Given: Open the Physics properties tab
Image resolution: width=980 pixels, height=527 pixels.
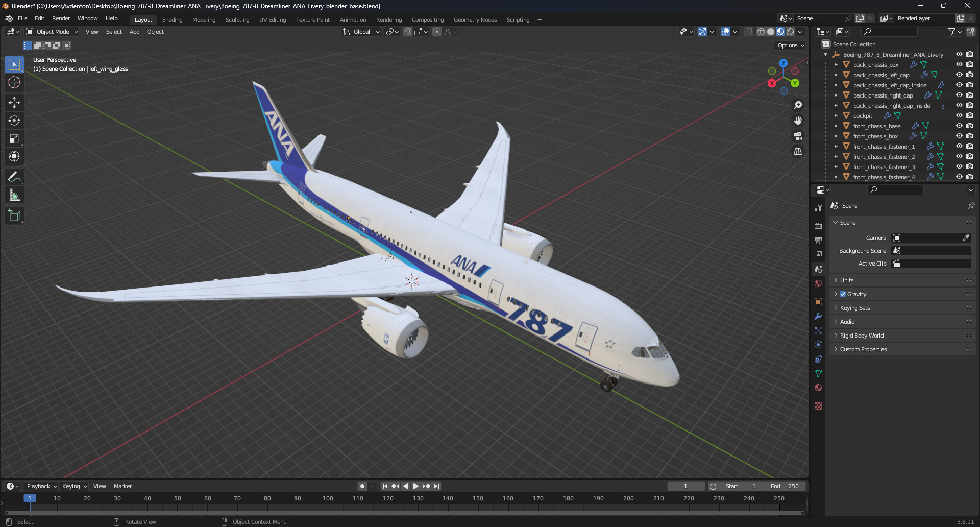Looking at the screenshot, I should tap(818, 345).
